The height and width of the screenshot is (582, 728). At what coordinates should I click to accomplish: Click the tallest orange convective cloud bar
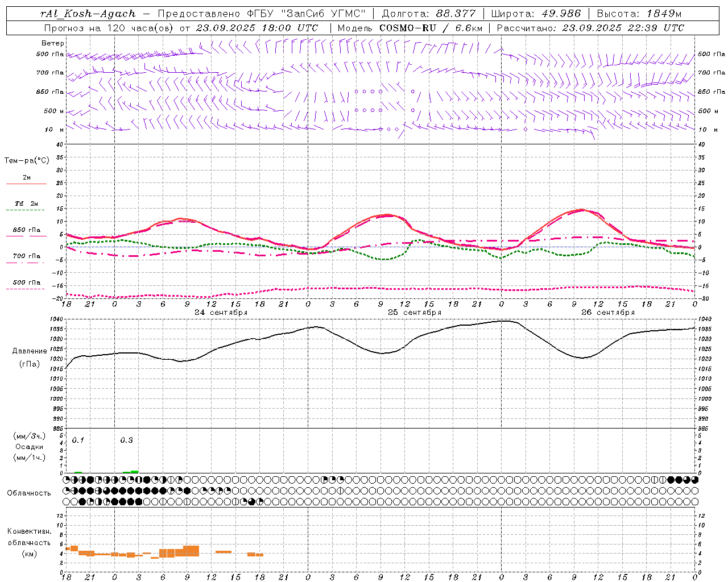[191, 551]
